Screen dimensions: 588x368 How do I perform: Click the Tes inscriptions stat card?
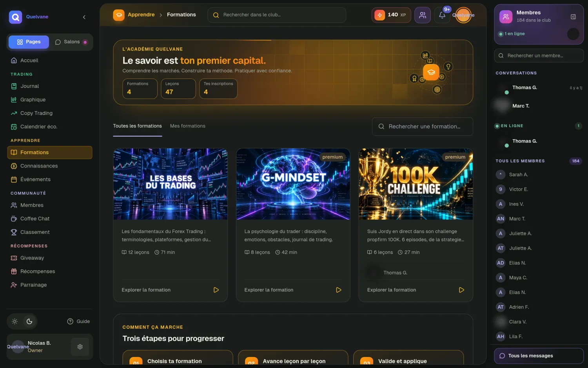[x=218, y=89]
